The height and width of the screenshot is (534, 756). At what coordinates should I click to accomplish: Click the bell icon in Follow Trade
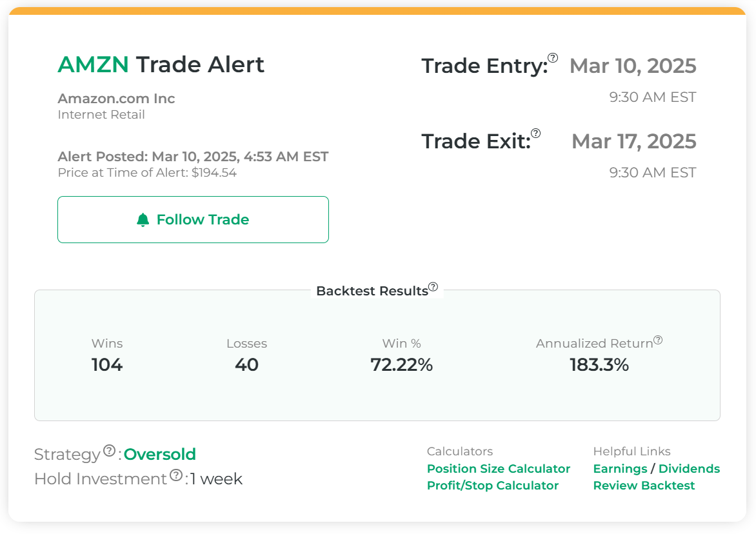(143, 220)
